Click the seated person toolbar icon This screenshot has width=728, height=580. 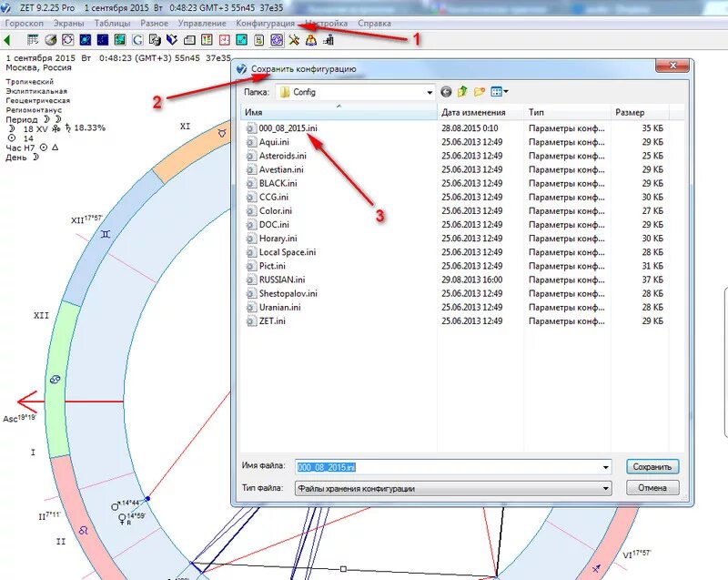[x=329, y=40]
